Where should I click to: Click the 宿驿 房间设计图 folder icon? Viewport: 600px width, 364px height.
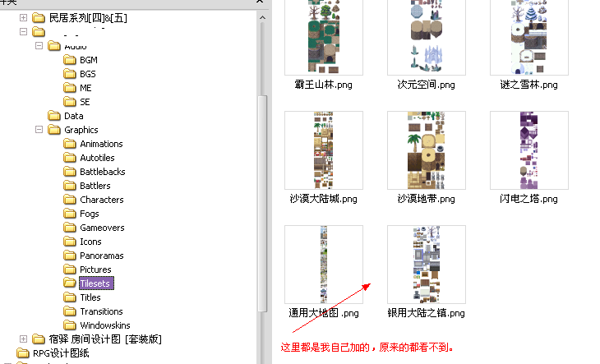point(39,339)
